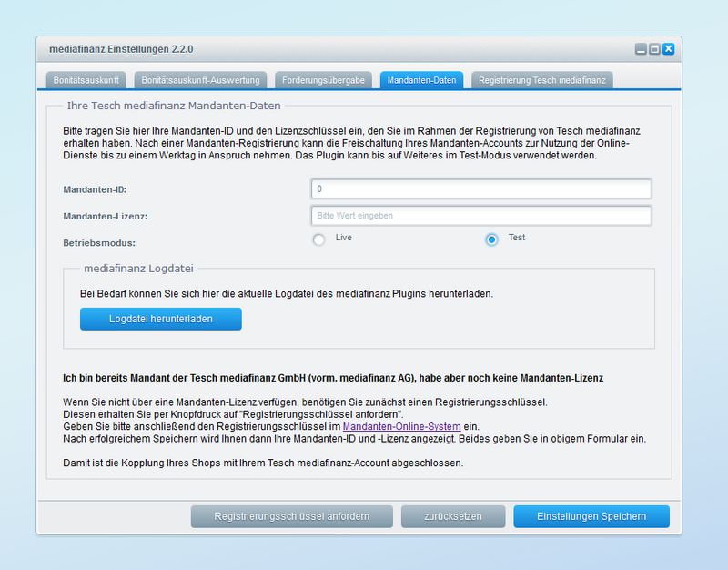Choose the Test radio button
The width and height of the screenshot is (728, 570).
pyautogui.click(x=491, y=239)
